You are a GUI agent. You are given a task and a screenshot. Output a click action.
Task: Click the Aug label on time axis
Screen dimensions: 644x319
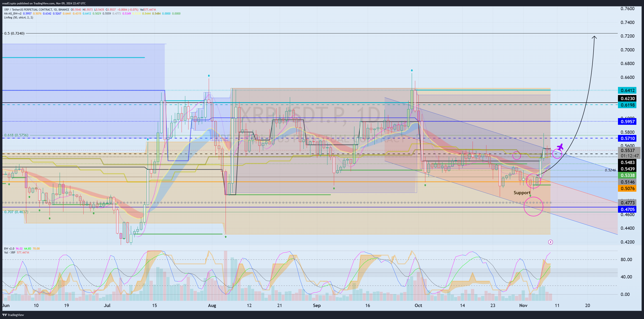pyautogui.click(x=212, y=305)
